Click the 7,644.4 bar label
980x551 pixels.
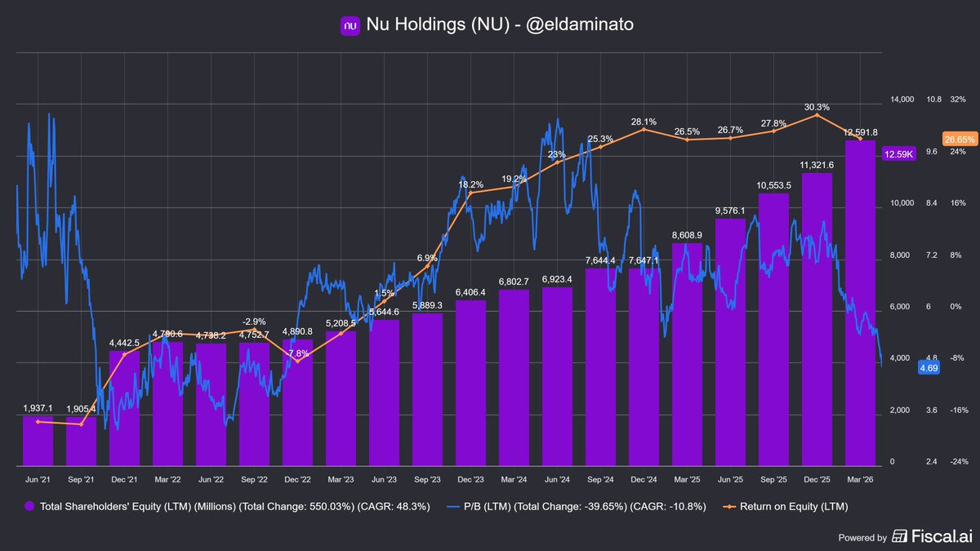point(600,260)
